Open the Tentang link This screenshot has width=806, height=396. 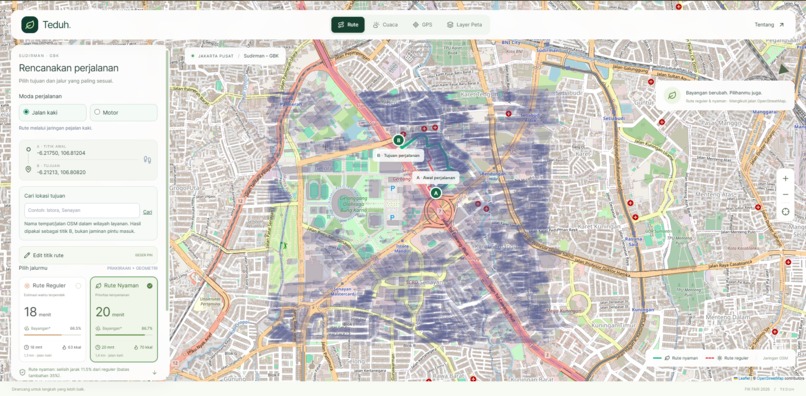(770, 25)
